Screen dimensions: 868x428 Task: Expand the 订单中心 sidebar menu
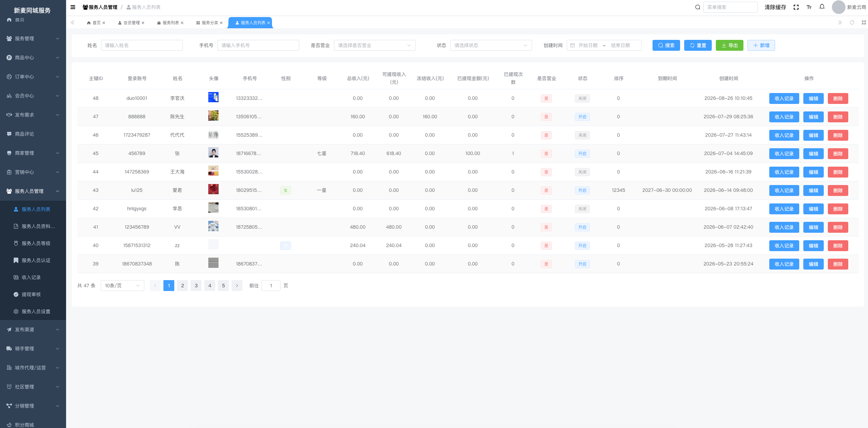[33, 77]
